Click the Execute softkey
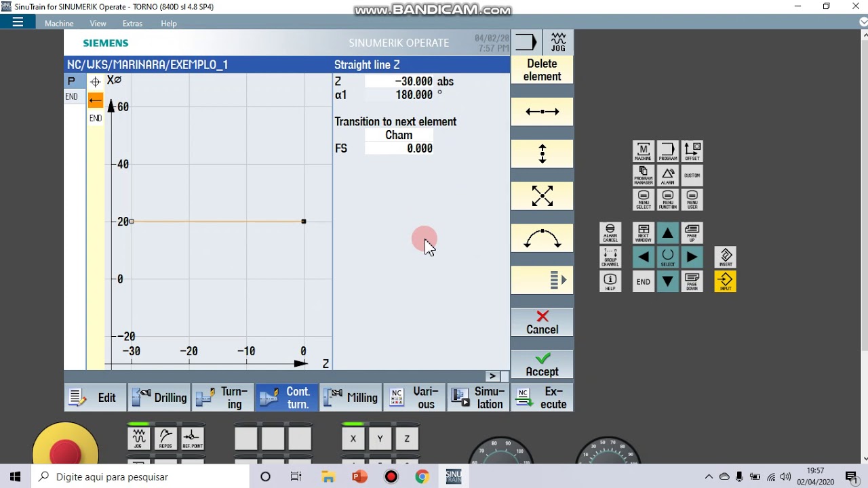 [542, 398]
